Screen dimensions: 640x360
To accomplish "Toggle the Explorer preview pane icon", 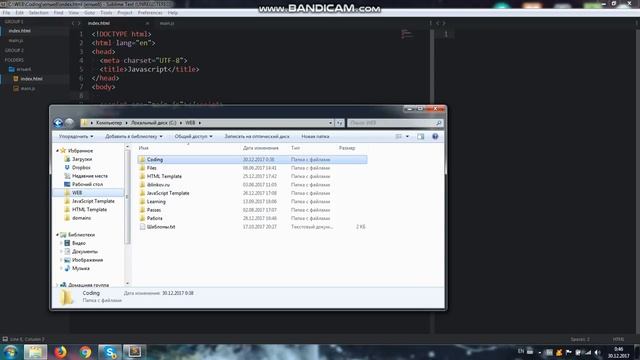I will coord(420,136).
